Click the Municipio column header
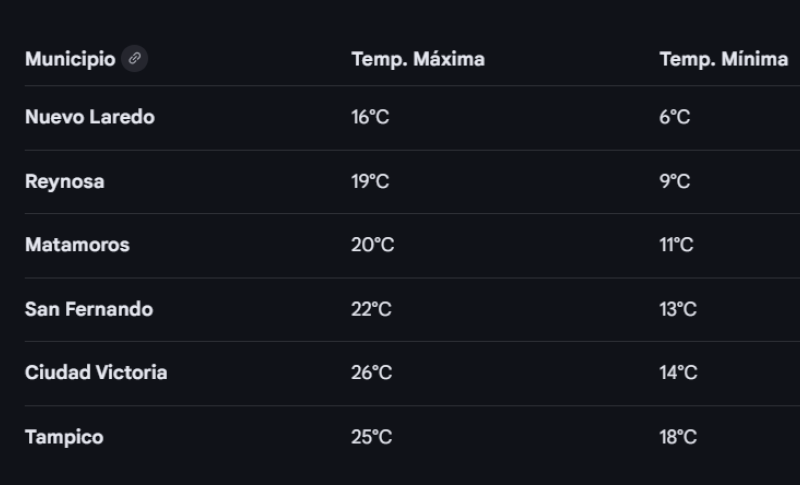 (70, 59)
